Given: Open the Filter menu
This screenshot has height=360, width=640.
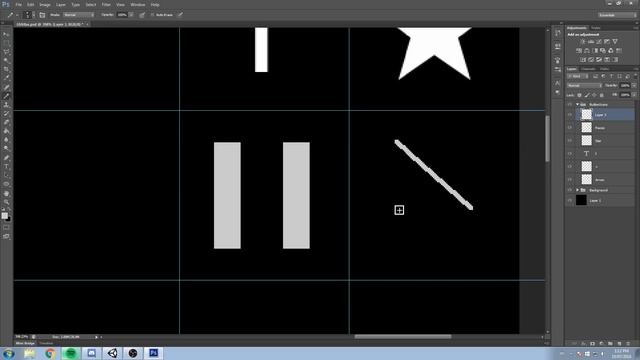Looking at the screenshot, I should 106,4.
